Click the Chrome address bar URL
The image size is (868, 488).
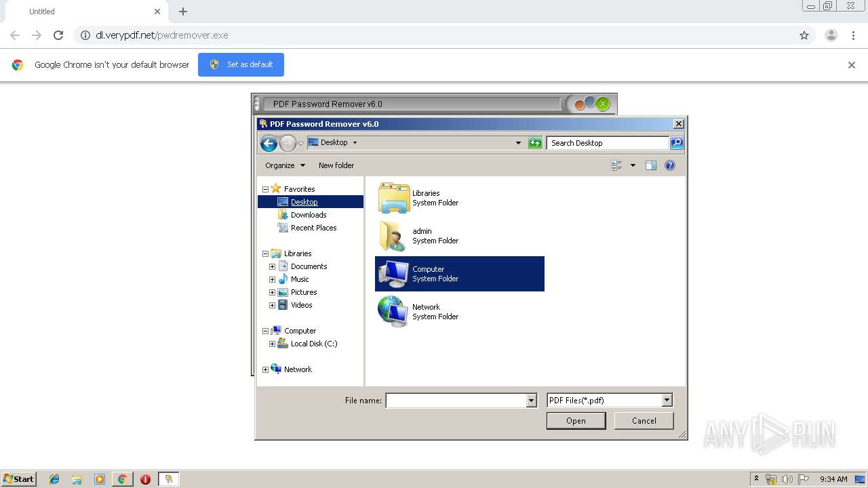162,35
